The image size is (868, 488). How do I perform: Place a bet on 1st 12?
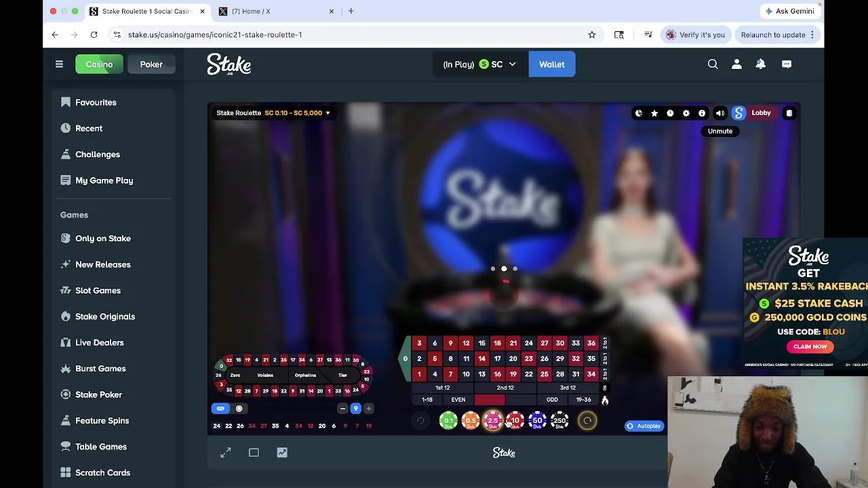pos(443,388)
